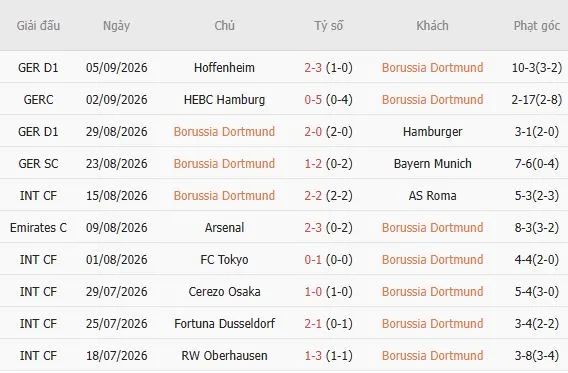Open Hoffenheim team link

pos(224,68)
